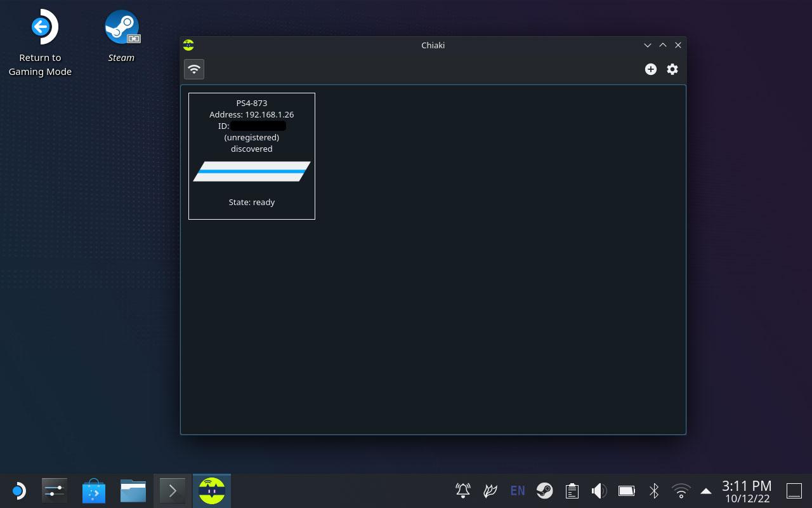Open clipboard tray icon

[572, 490]
